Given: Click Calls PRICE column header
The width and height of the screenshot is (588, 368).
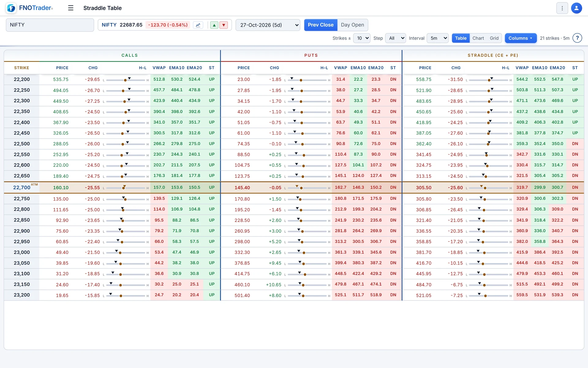Looking at the screenshot, I should [62, 68].
